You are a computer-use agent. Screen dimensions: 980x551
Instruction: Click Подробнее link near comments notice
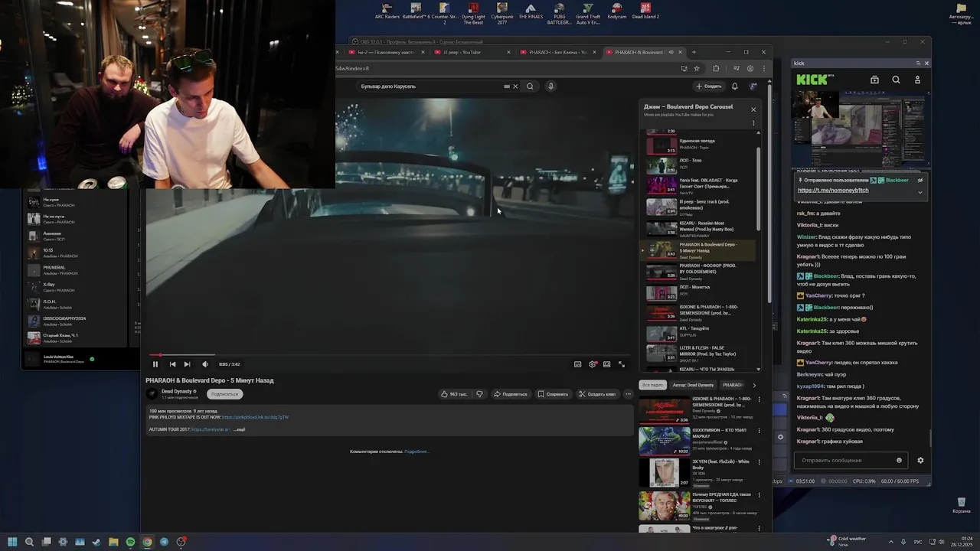(x=416, y=452)
